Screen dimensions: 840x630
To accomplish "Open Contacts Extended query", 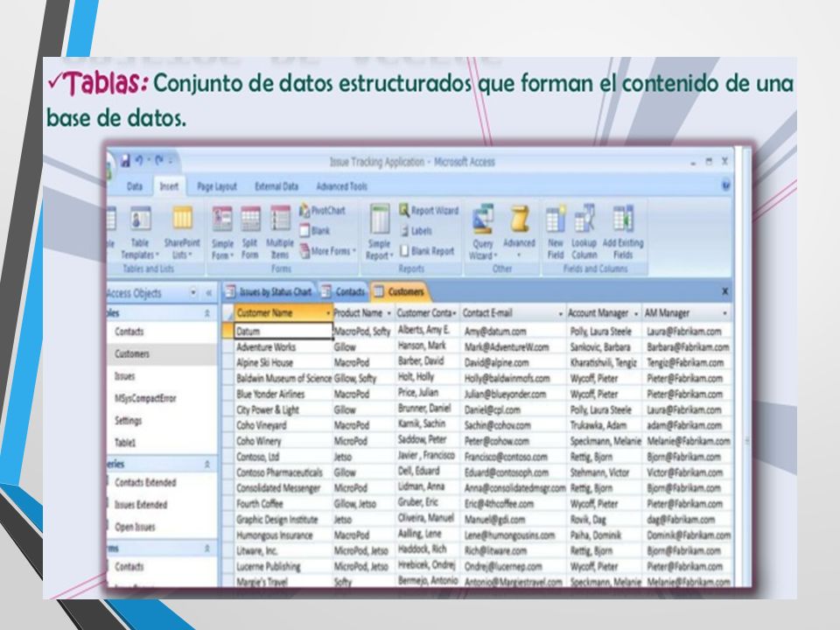I will (x=144, y=483).
